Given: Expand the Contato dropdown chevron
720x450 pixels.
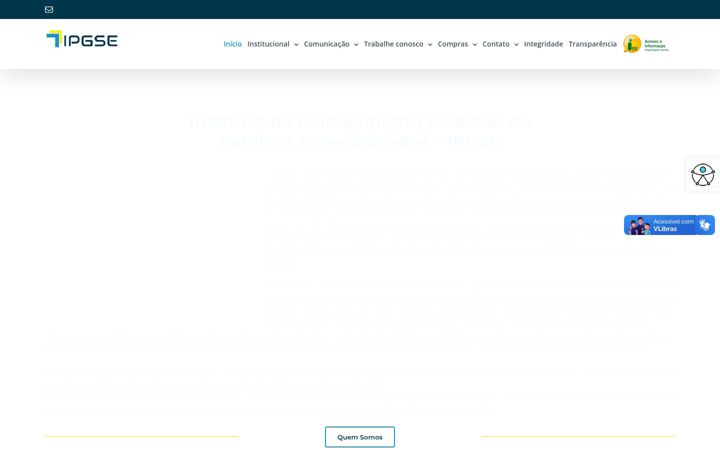Looking at the screenshot, I should pos(516,45).
